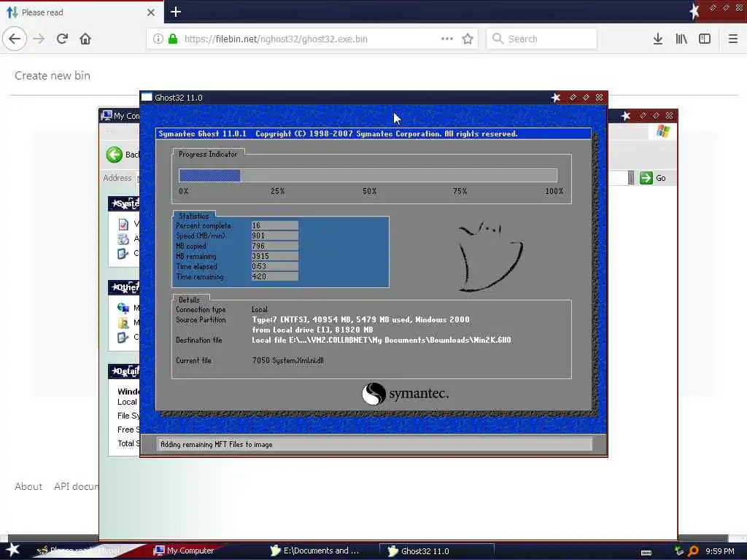This screenshot has width=747, height=560.
Task: Click Firefox's forward arrow button
Action: 39,39
